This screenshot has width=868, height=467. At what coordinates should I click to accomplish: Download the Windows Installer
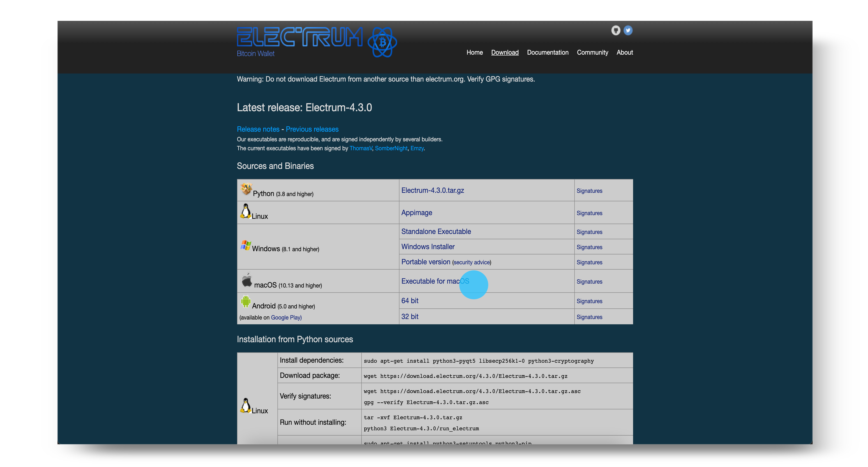click(428, 246)
